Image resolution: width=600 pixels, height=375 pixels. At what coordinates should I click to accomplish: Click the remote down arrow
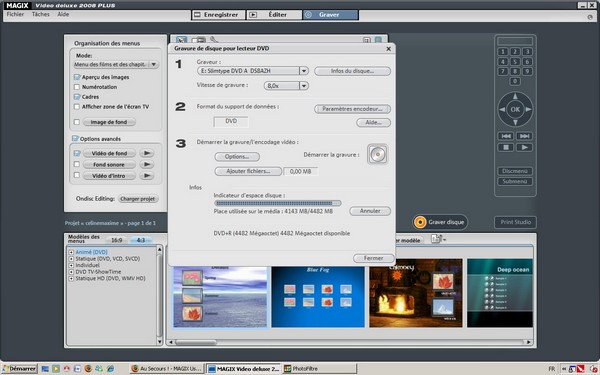pos(515,122)
